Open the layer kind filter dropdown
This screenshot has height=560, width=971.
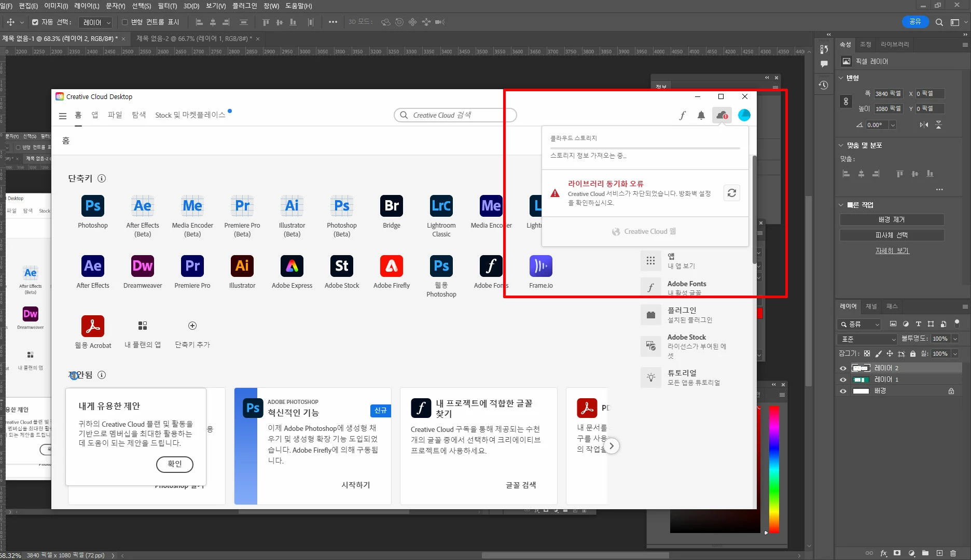[859, 324]
